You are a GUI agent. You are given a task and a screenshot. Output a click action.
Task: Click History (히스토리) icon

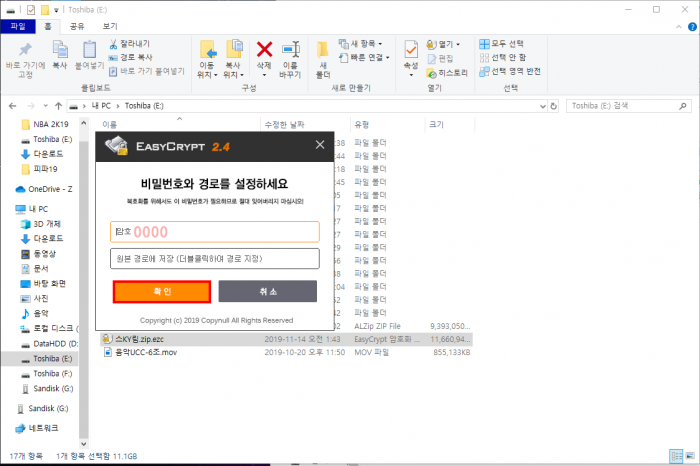point(431,73)
